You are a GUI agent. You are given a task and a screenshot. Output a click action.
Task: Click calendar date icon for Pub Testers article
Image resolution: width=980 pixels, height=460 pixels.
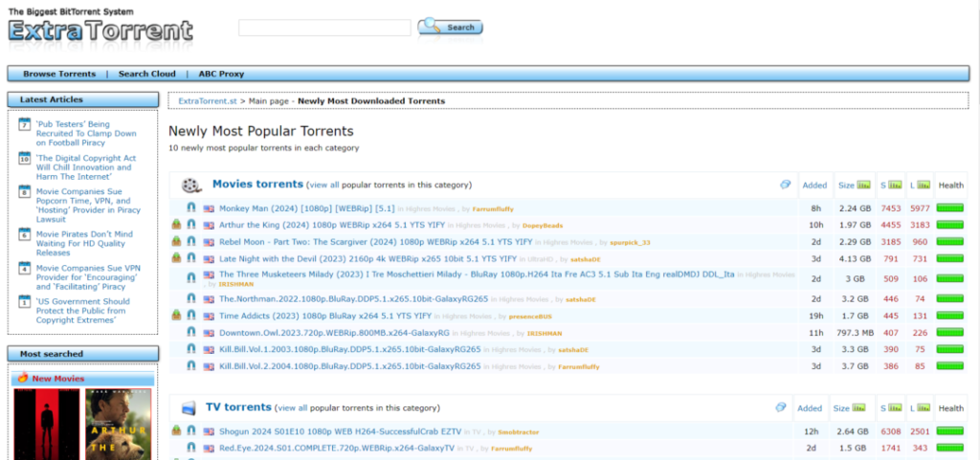coord(25,123)
